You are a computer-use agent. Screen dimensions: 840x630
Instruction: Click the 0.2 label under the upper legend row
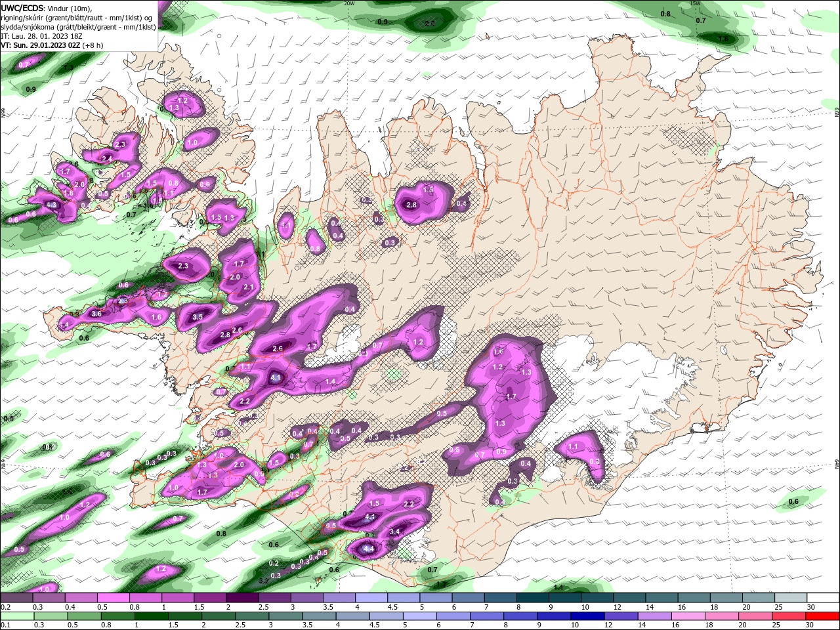(6, 607)
